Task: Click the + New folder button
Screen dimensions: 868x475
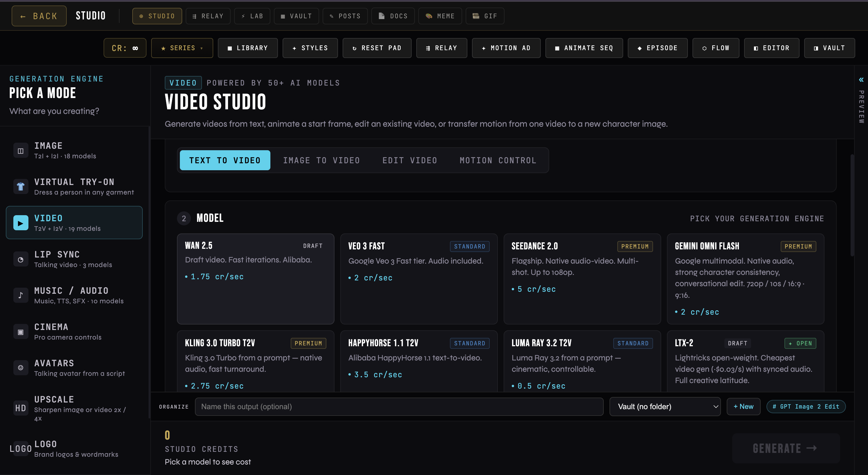Action: coord(743,406)
